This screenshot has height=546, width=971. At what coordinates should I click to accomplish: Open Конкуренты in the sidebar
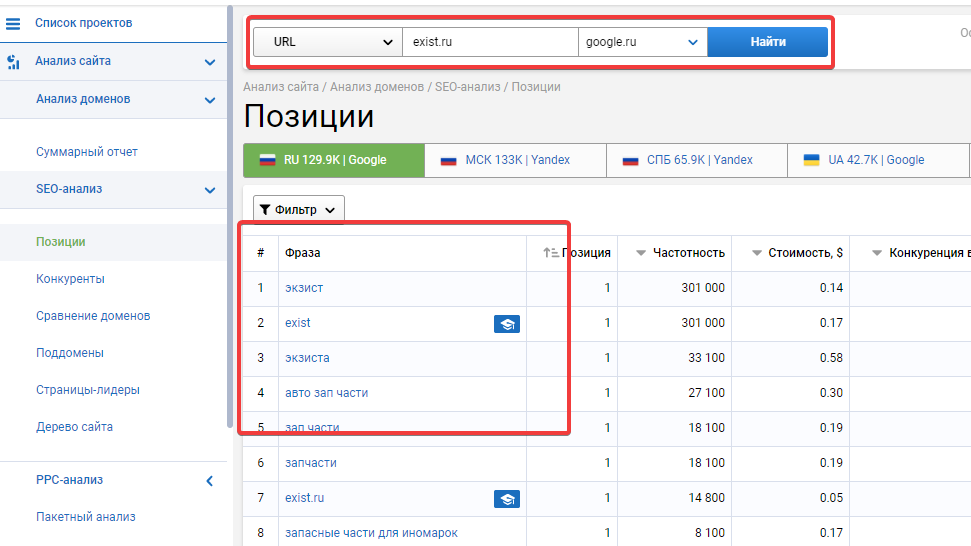[70, 279]
